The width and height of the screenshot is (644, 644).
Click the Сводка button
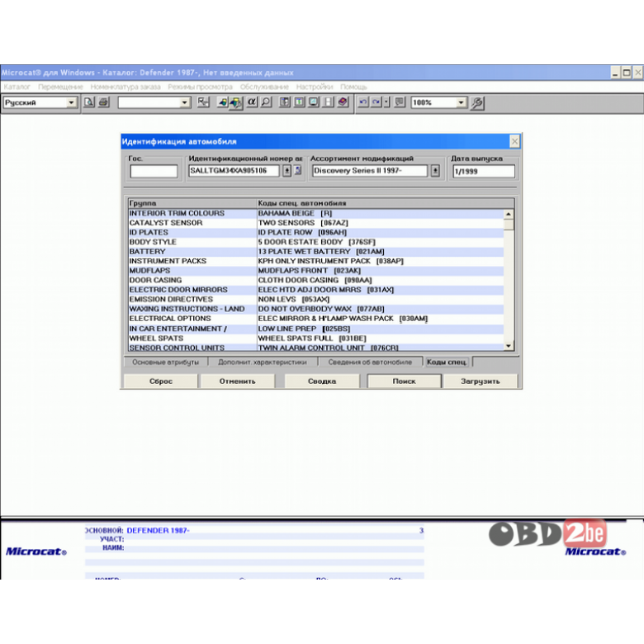pos(322,381)
